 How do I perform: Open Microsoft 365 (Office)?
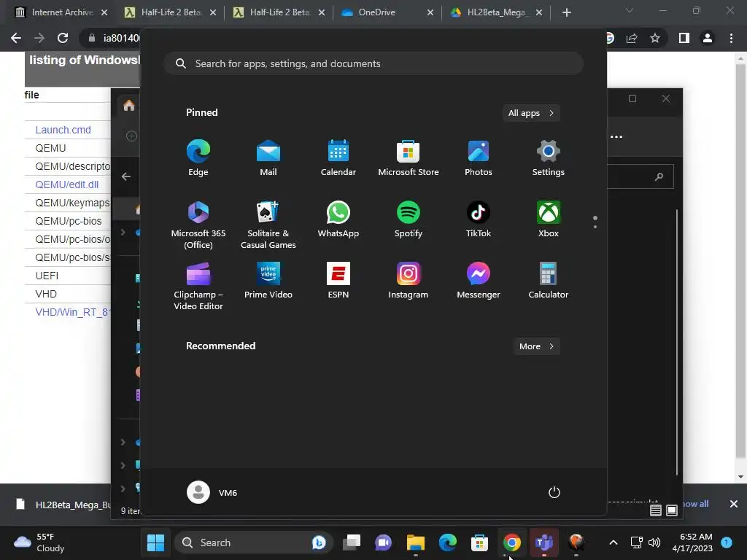coord(198,225)
